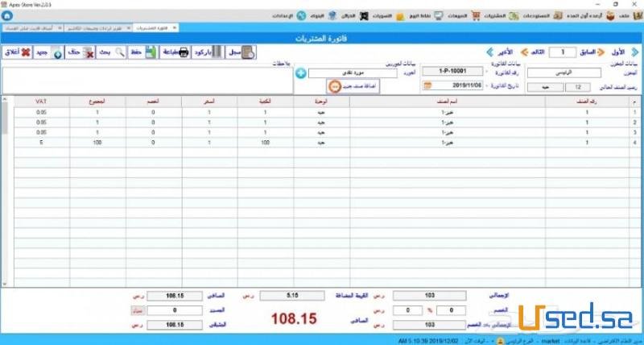Click the paid amount field showing 0
Viewport: 644px width, 345px height.
click(175, 310)
